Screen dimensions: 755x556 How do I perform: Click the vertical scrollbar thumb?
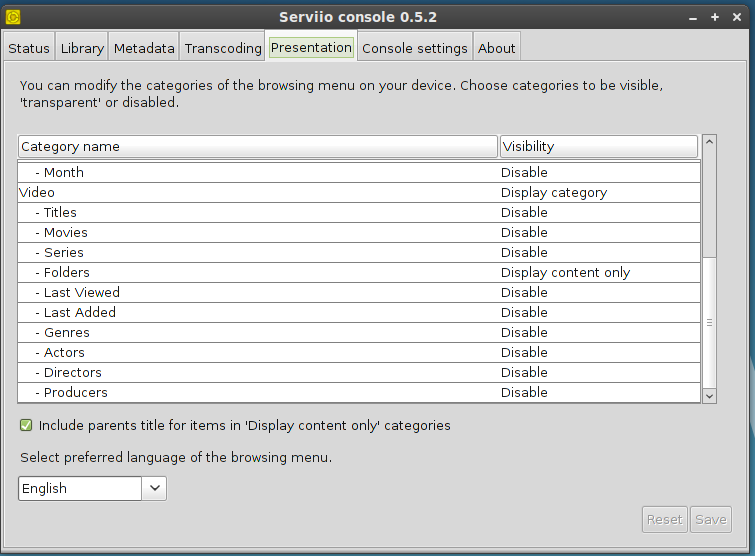click(710, 320)
